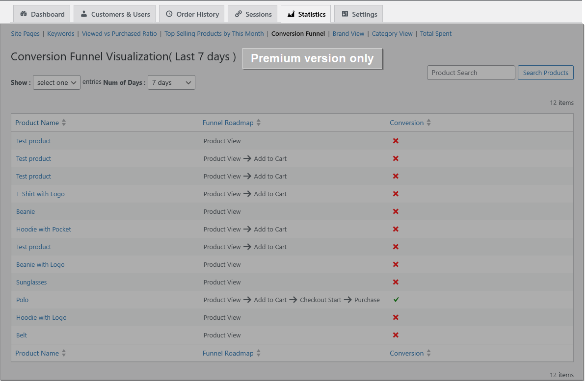This screenshot has width=588, height=385.
Task: Click the Sessions link-chain icon
Action: click(239, 14)
